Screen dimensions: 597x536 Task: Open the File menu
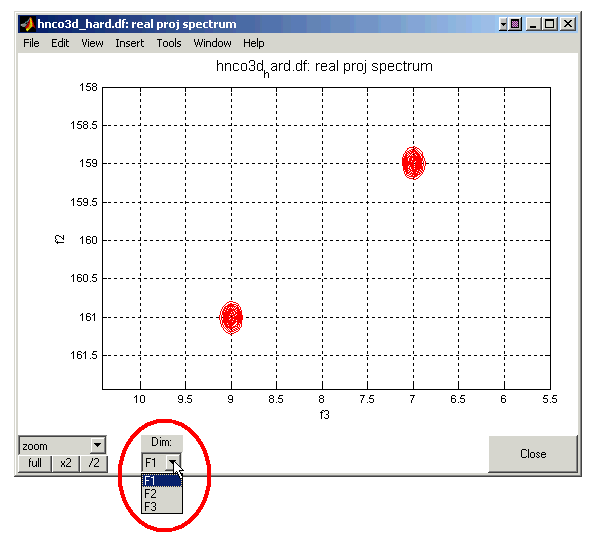pyautogui.click(x=31, y=43)
